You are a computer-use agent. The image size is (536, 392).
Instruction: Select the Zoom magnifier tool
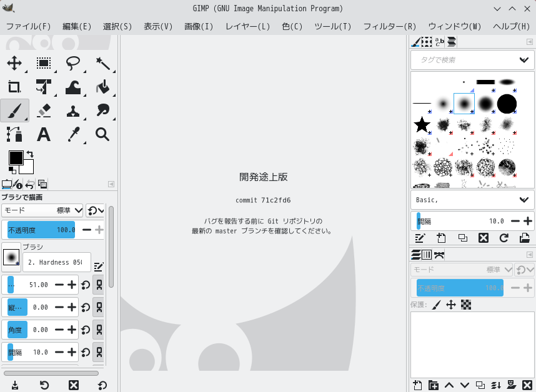[102, 134]
